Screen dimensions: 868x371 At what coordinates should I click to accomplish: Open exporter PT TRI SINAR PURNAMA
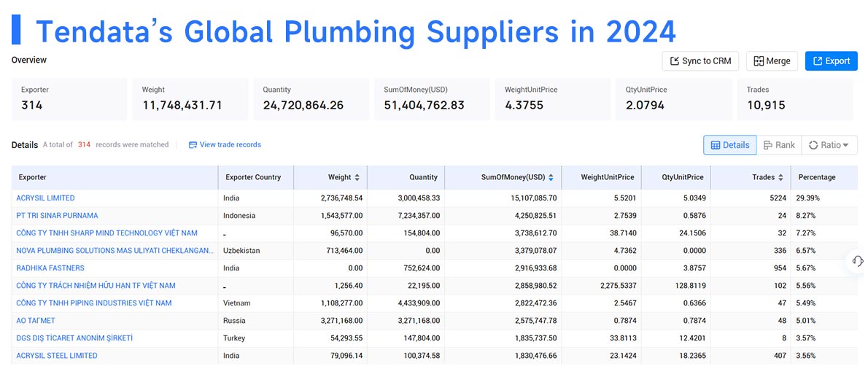point(57,216)
